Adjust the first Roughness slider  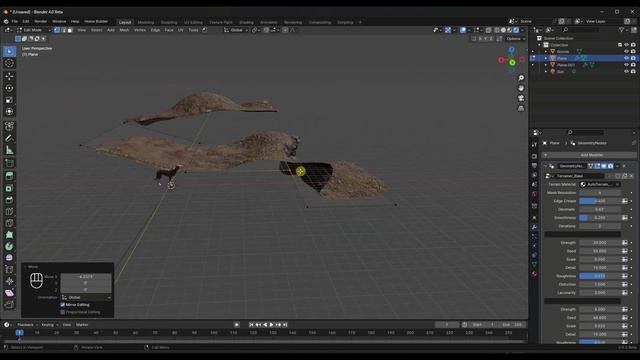tap(600, 276)
